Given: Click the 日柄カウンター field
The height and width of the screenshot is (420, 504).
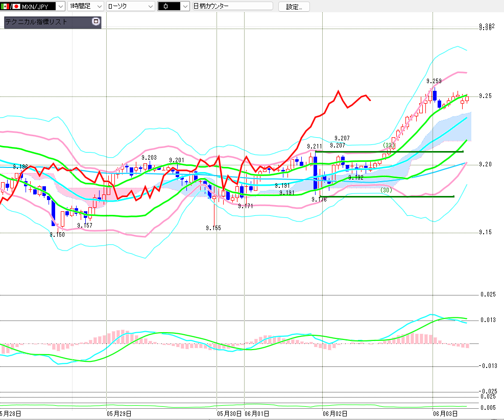Looking at the screenshot, I should pos(232,6).
